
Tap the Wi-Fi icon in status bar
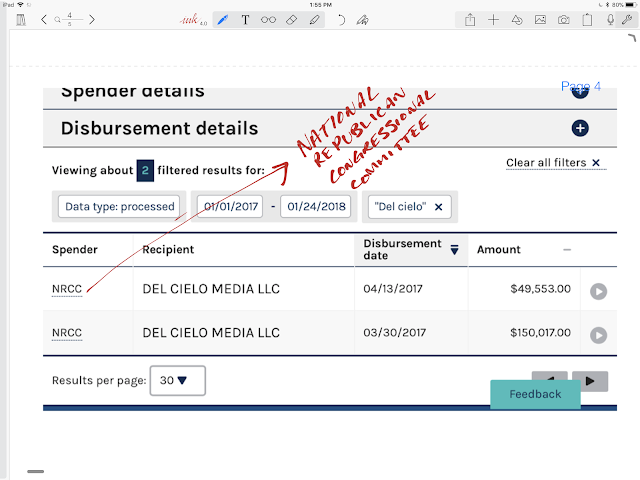[x=20, y=5]
